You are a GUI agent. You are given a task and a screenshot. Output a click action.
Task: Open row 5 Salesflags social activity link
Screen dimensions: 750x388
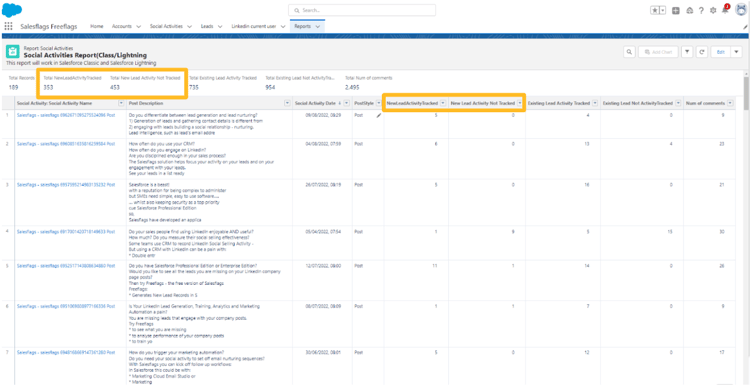point(66,266)
